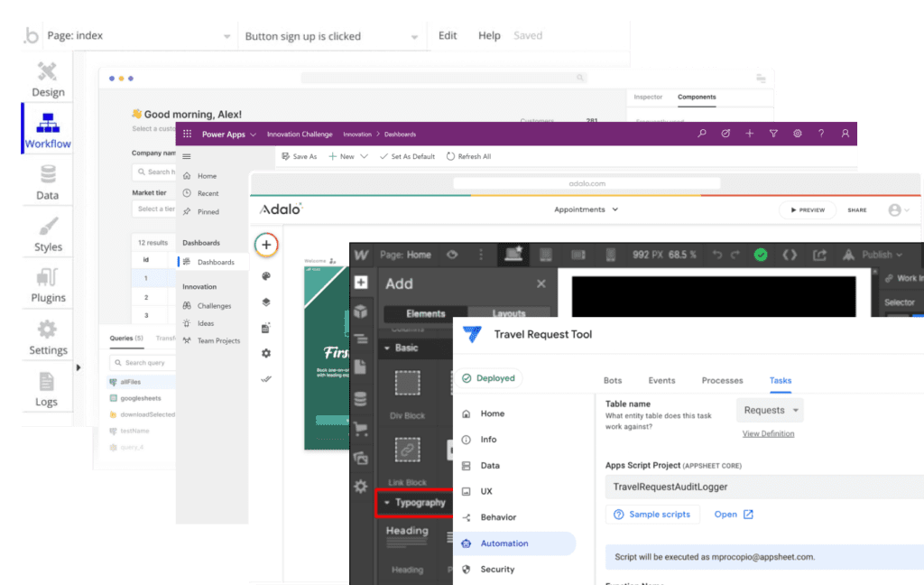The image size is (924, 585).
Task: Click the Apps Script Project field in AppSheet
Action: point(764,487)
